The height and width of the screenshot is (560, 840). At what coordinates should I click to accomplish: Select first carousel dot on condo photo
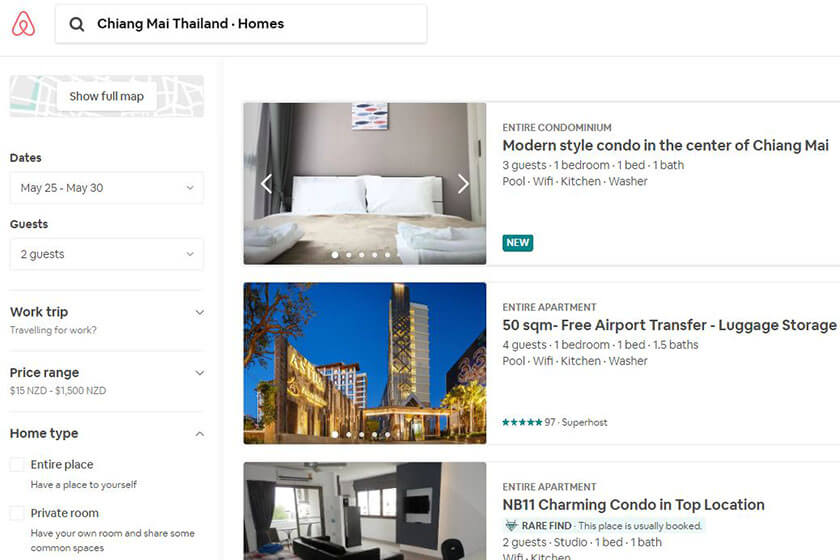pyautogui.click(x=335, y=255)
